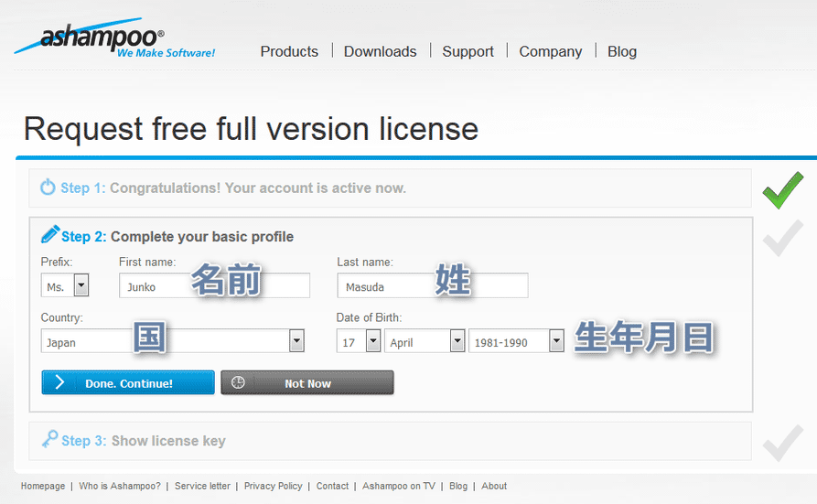The image size is (817, 504).
Task: Click the arrow icon on Done. Continue! button
Action: click(x=59, y=382)
